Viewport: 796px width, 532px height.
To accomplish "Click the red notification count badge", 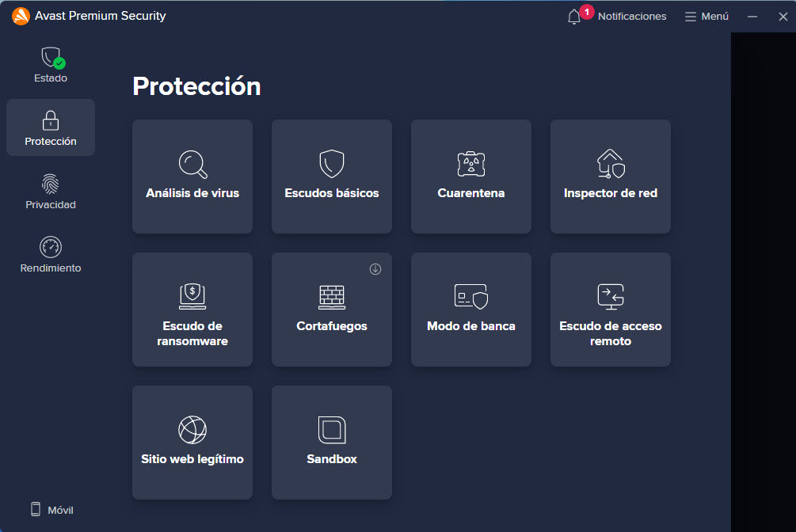I will [587, 12].
